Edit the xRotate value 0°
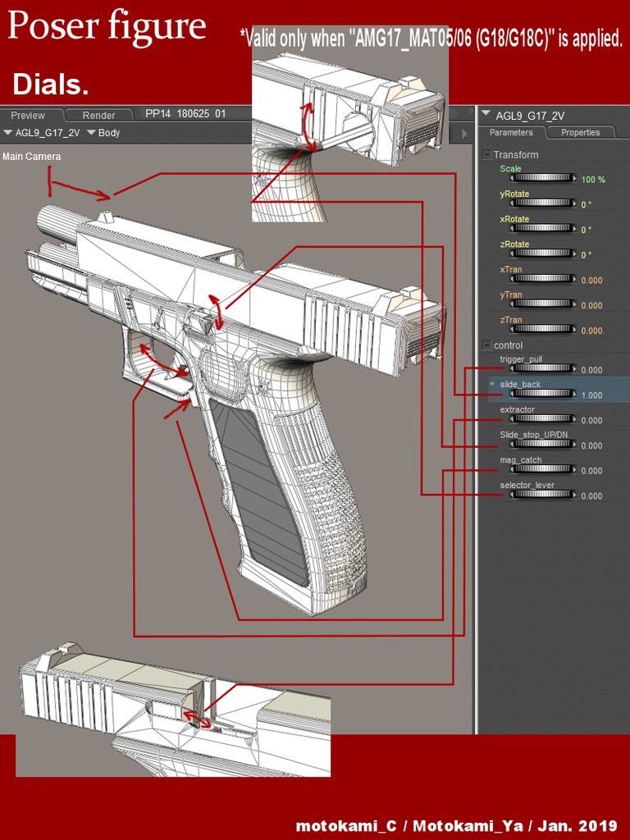This screenshot has width=630, height=840. [x=587, y=230]
